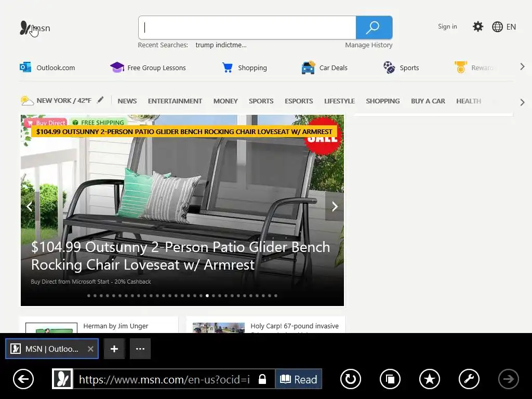Open Free Group Lessons shortcut
The height and width of the screenshot is (399, 532).
click(148, 68)
